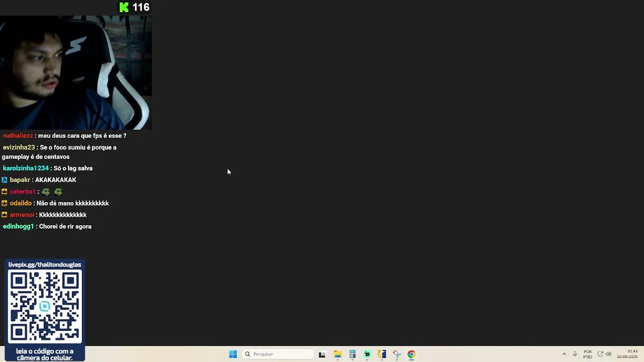Click username armenoi in chat
Screen dimensions: 644x362
(22, 215)
